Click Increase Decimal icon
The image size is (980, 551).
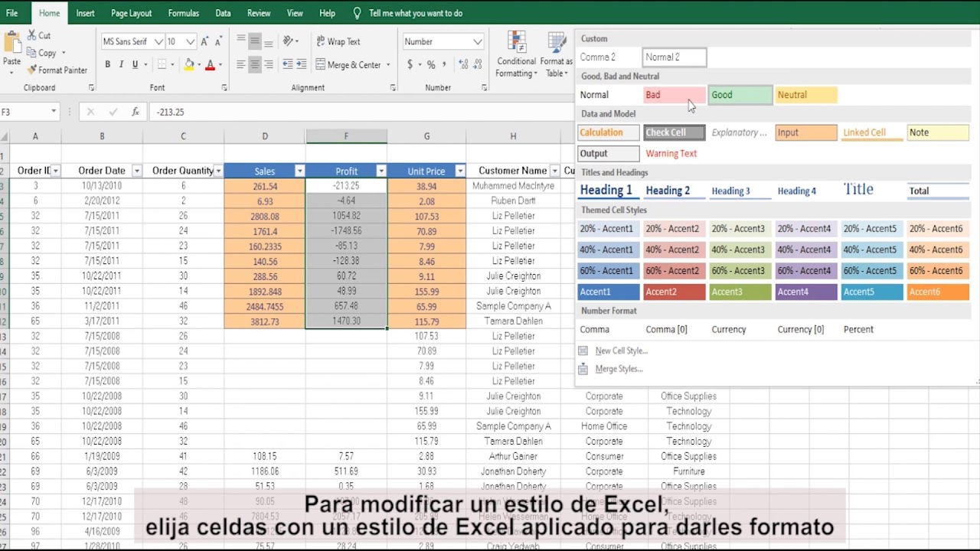click(462, 65)
